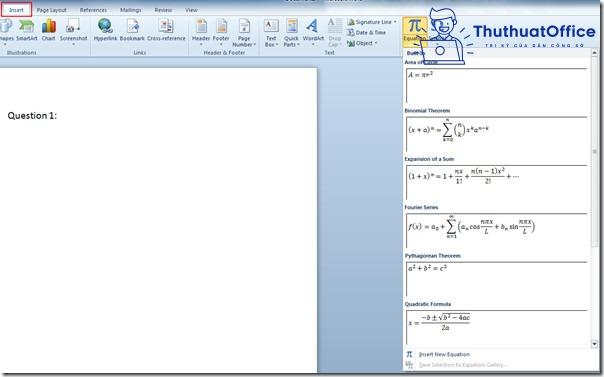Click the equation gallery scroll-down arrow

[x=594, y=344]
